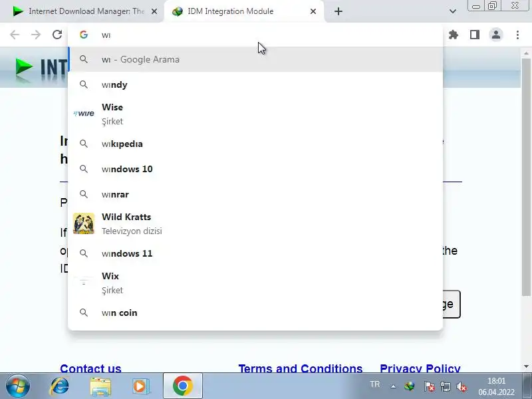Choose the 'wıkıpedıa' suggestion
Viewport: 532px width, 399px height.
(255, 144)
